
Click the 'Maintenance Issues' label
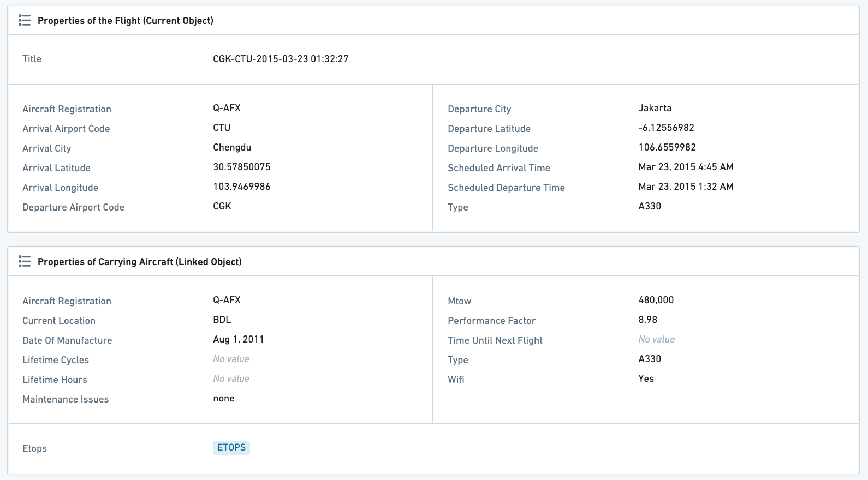click(66, 399)
